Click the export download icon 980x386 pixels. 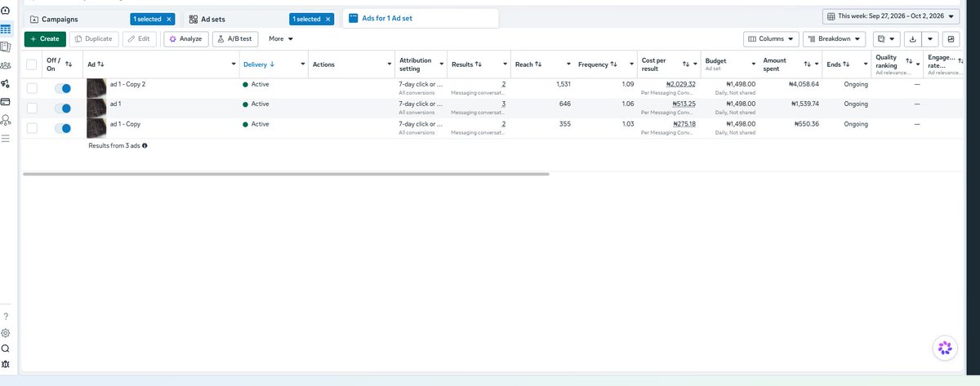coord(913,38)
